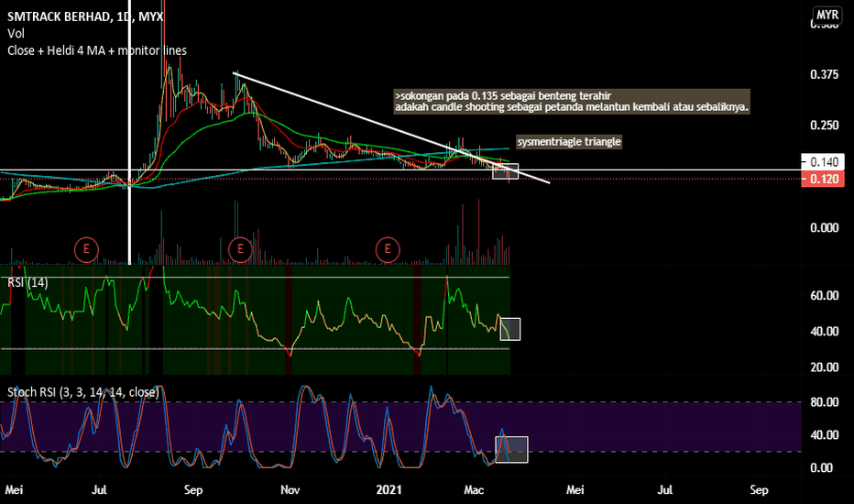Image resolution: width=854 pixels, height=504 pixels.
Task: Click the earnings marker E near July
Action: [x=86, y=249]
